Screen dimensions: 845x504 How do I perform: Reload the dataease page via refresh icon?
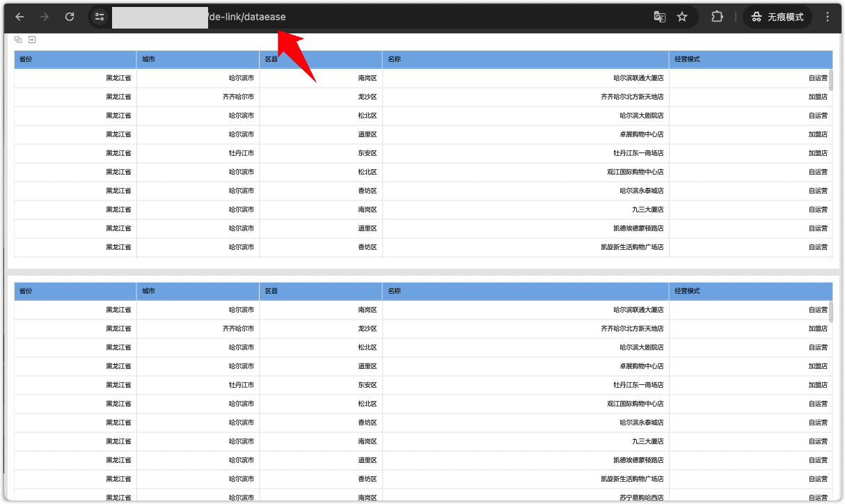click(x=69, y=17)
